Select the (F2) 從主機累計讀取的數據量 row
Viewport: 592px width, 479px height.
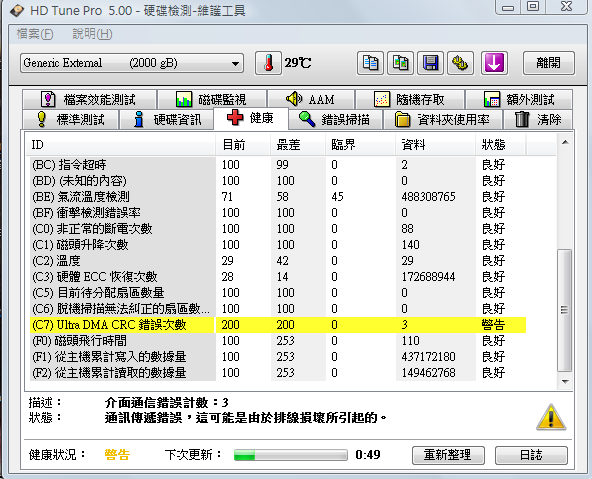pyautogui.click(x=278, y=373)
